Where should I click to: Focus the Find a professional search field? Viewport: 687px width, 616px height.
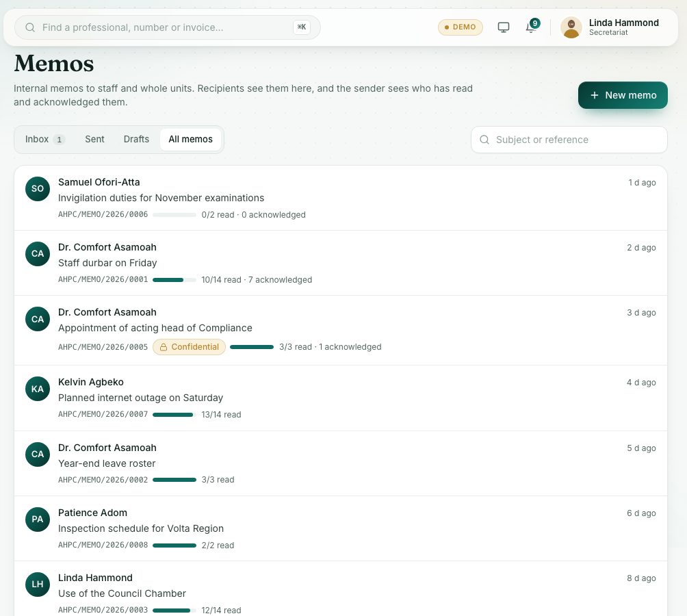pos(168,27)
